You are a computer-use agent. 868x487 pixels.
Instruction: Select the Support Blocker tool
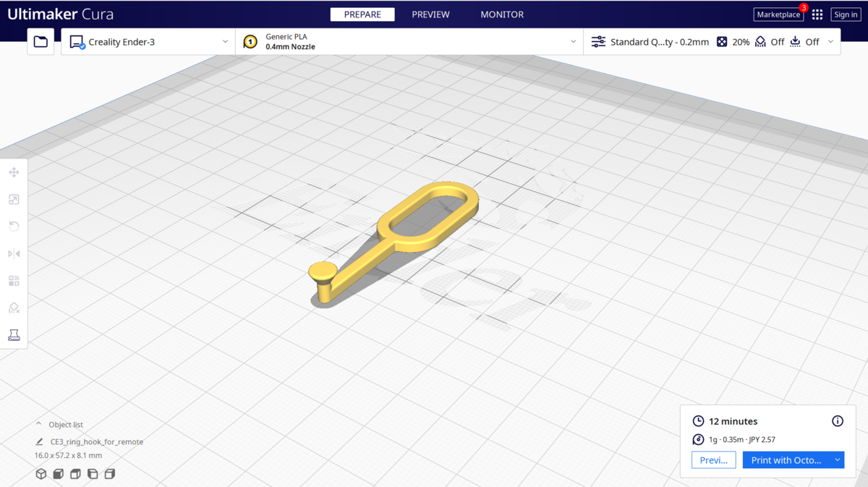click(x=14, y=308)
